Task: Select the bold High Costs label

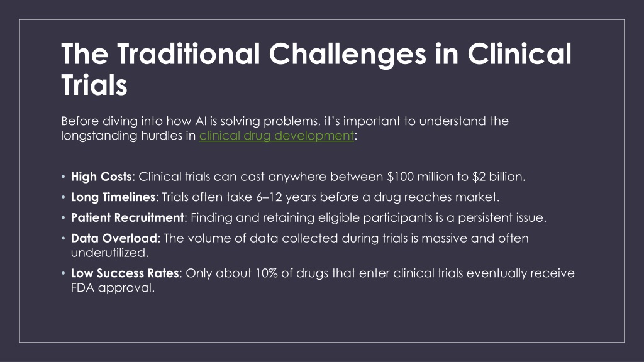Action: pyautogui.click(x=101, y=177)
